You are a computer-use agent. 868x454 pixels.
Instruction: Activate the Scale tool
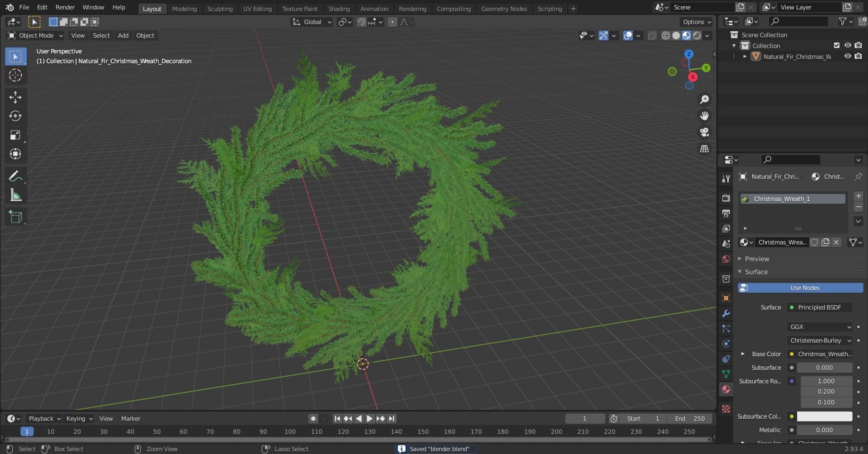[x=15, y=135]
